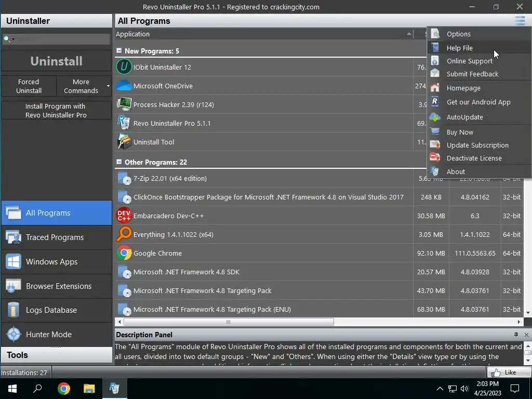This screenshot has height=399, width=532.
Task: Click the Hunter Mode crosshair icon
Action: pyautogui.click(x=14, y=334)
